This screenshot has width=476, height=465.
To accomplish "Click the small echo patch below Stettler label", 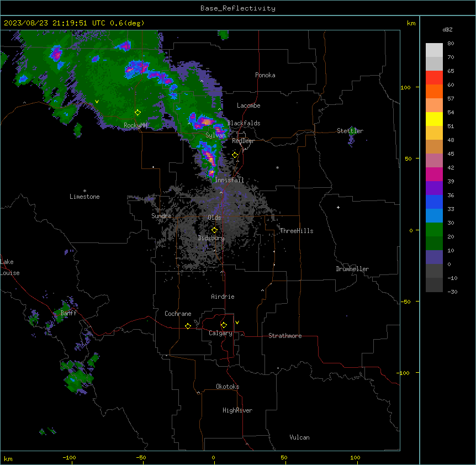I will [x=351, y=140].
